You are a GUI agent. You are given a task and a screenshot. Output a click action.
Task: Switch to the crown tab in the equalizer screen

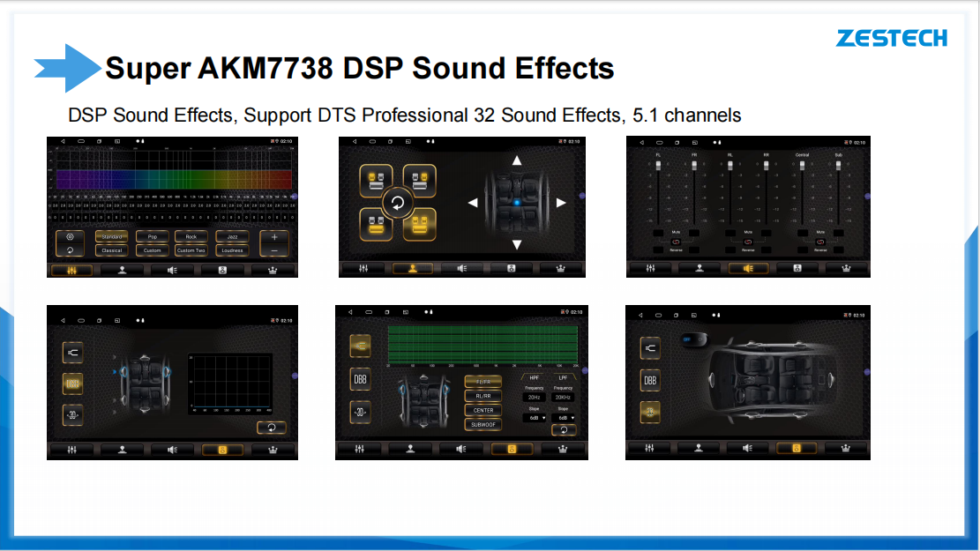[273, 270]
